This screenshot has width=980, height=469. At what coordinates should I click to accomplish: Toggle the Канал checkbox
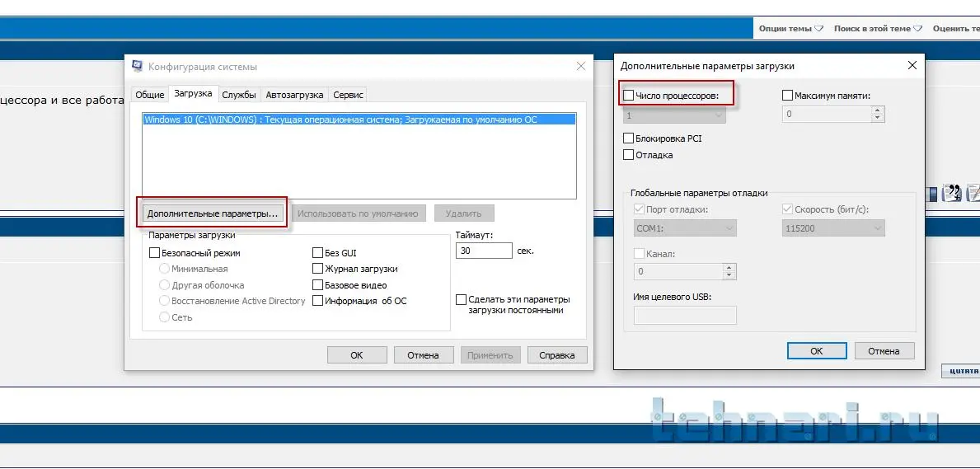(639, 254)
